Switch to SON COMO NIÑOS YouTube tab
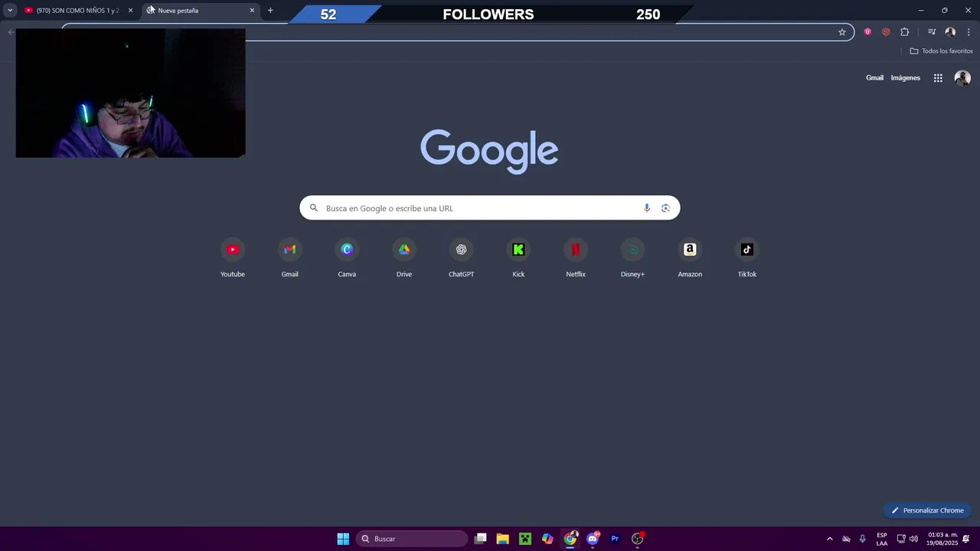980x551 pixels. coord(78,11)
